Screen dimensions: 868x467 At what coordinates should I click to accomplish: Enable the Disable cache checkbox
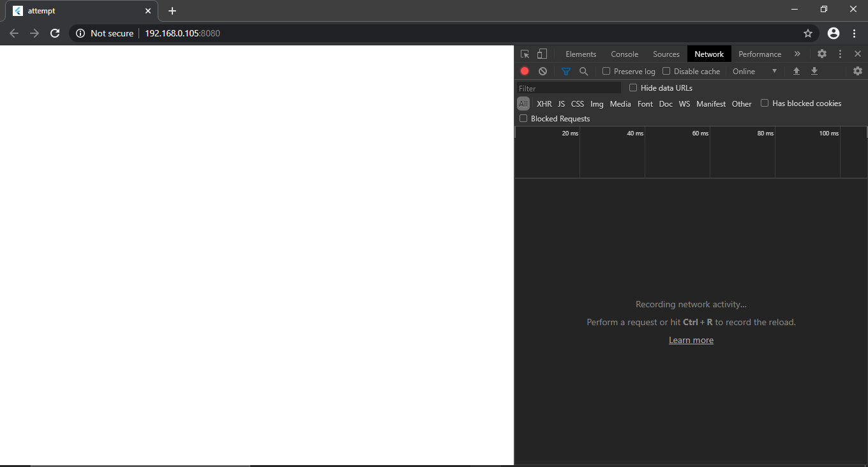point(666,71)
